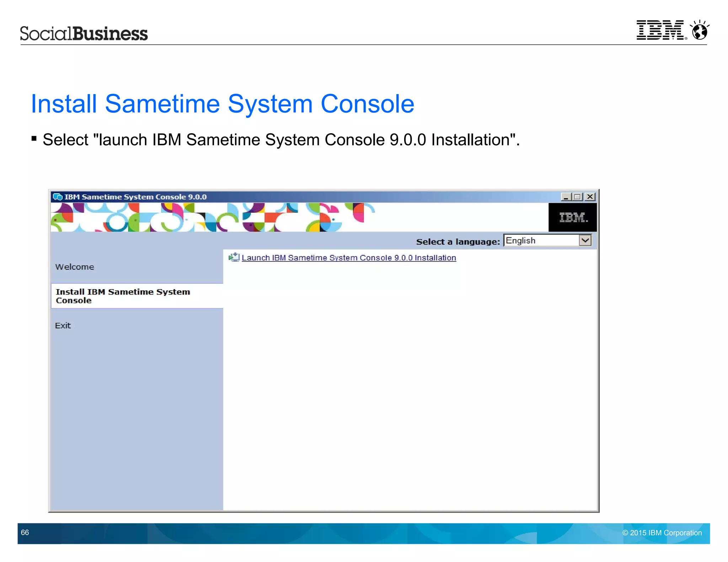Open the Select a language dropdown

585,241
